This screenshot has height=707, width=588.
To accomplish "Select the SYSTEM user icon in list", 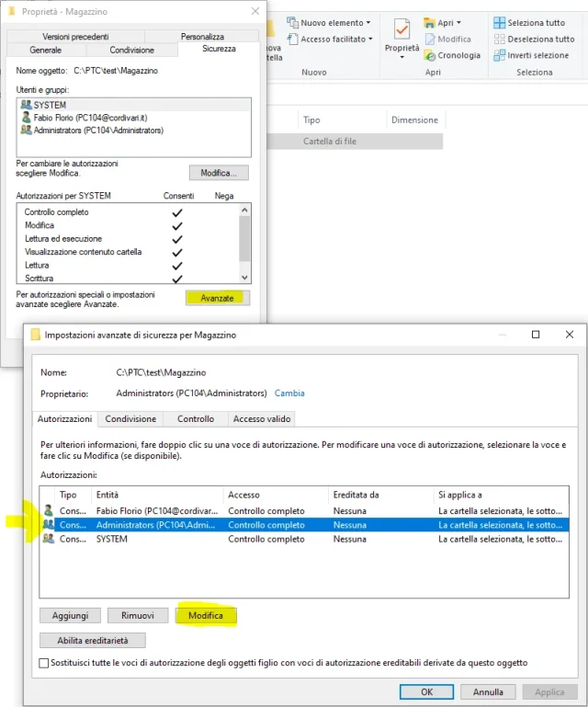I will click(26, 106).
